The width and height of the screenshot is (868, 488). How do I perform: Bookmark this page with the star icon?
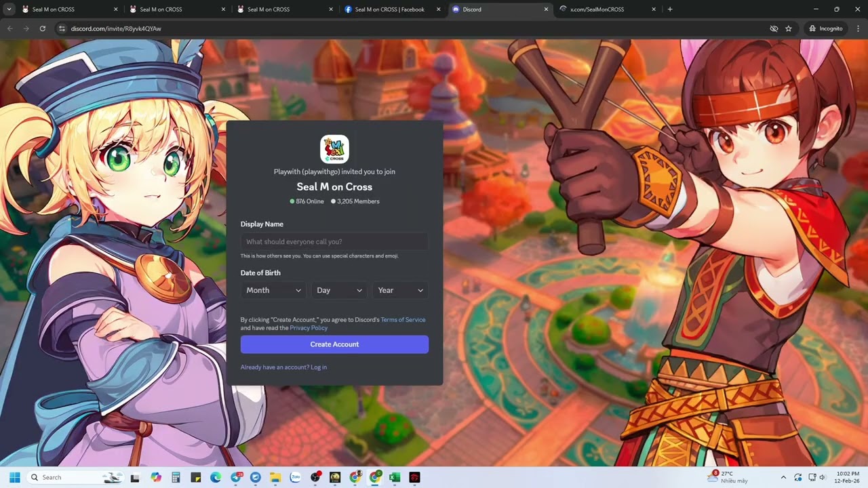(x=789, y=28)
